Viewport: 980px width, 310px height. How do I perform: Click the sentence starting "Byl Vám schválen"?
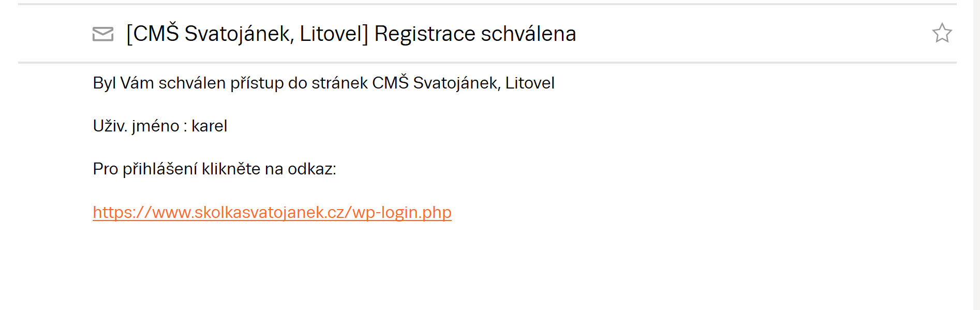click(x=323, y=83)
